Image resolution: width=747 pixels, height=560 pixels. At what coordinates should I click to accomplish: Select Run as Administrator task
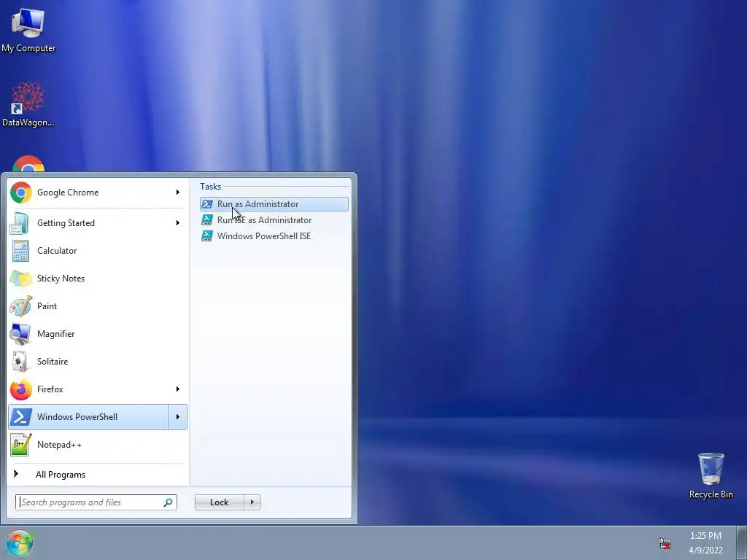point(274,204)
